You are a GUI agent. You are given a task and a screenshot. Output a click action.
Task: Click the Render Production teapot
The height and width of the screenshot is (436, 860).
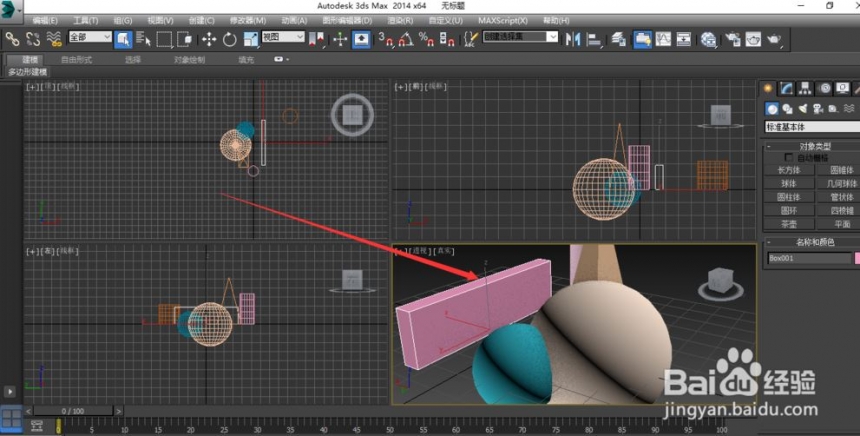tap(774, 39)
